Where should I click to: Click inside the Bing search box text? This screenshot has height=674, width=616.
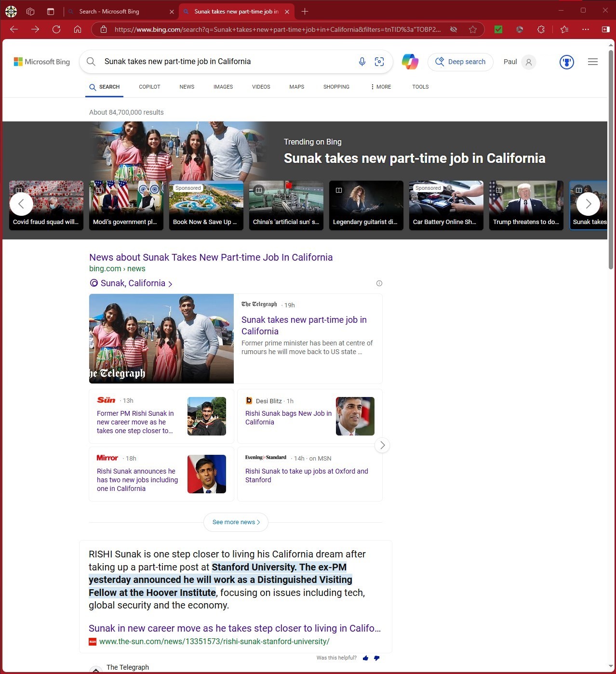[x=177, y=62]
